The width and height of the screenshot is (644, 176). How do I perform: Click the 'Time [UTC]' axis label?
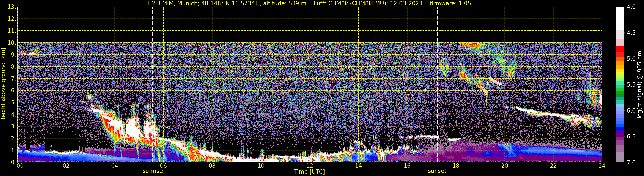[x=310, y=172]
